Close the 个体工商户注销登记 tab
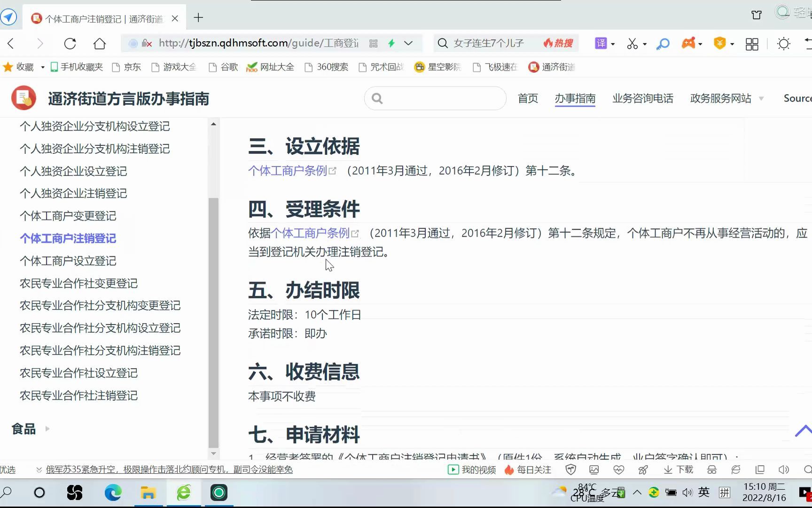This screenshot has height=508, width=812. (175, 19)
